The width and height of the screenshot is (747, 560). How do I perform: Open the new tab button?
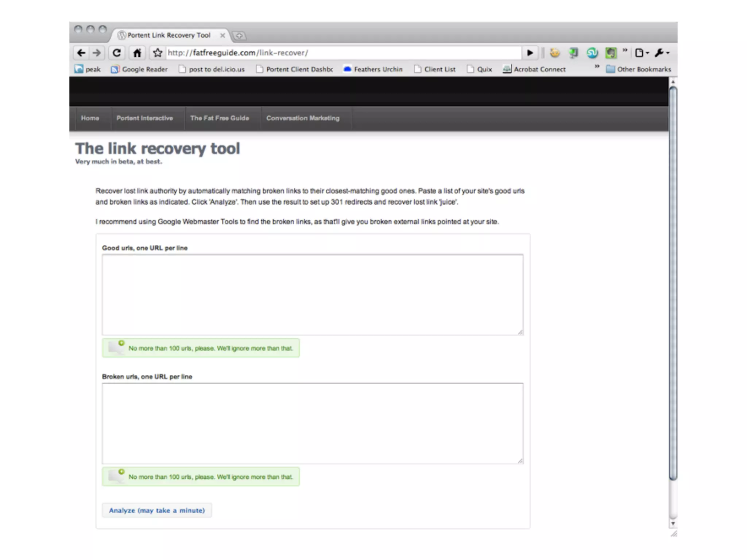(x=239, y=36)
